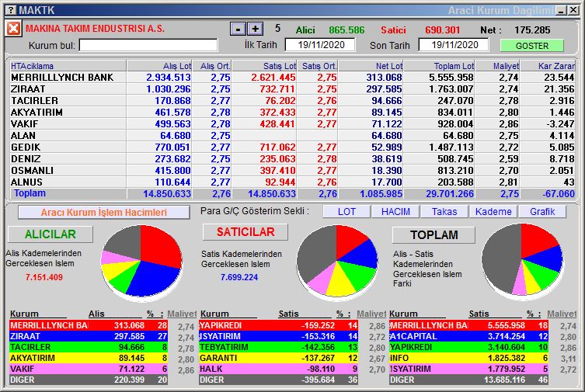Sort by Net Lot column header
Image resolution: width=585 pixels, height=392 pixels.
[371, 66]
